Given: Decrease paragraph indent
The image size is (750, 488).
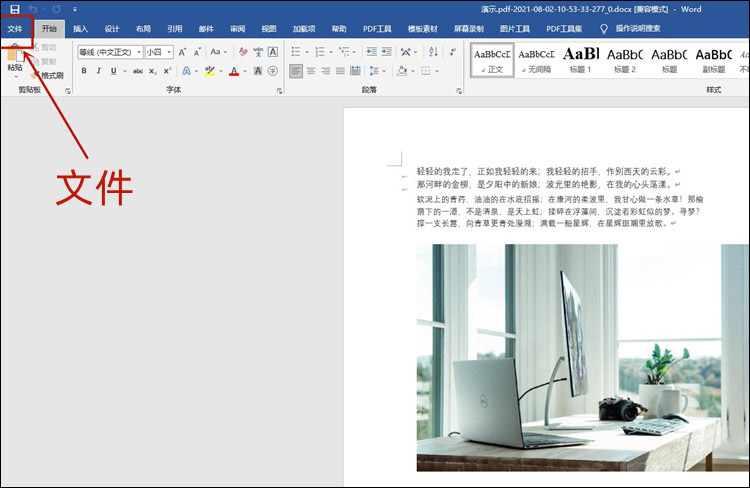Looking at the screenshot, I should click(372, 51).
